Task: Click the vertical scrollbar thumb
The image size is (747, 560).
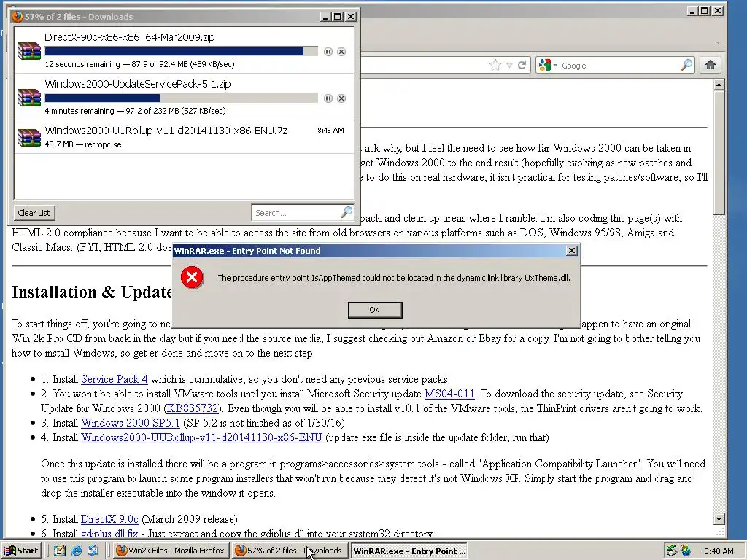Action: pyautogui.click(x=719, y=152)
